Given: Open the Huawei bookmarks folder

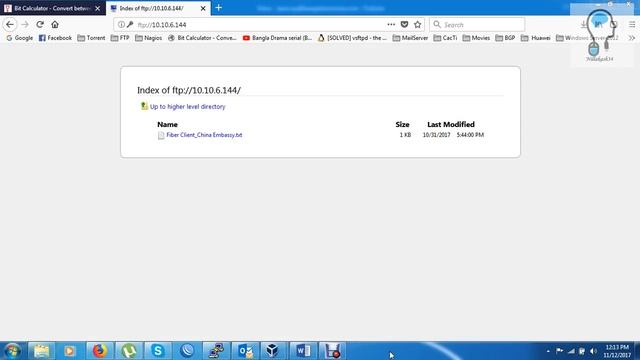Looking at the screenshot, I should (x=536, y=38).
